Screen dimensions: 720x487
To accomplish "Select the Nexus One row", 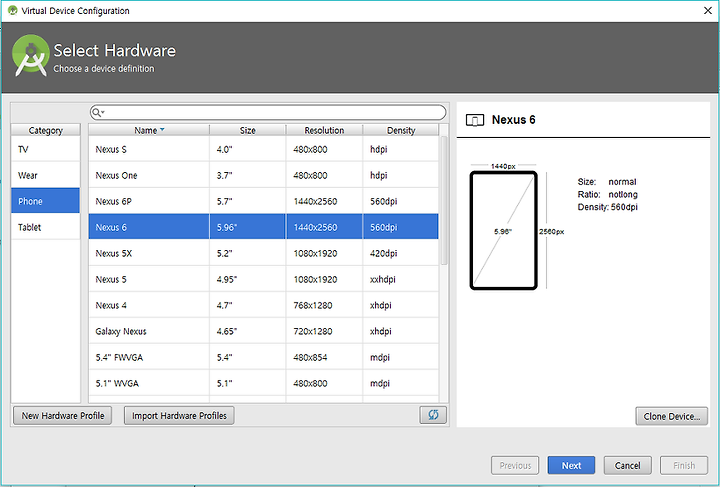I will (264, 175).
